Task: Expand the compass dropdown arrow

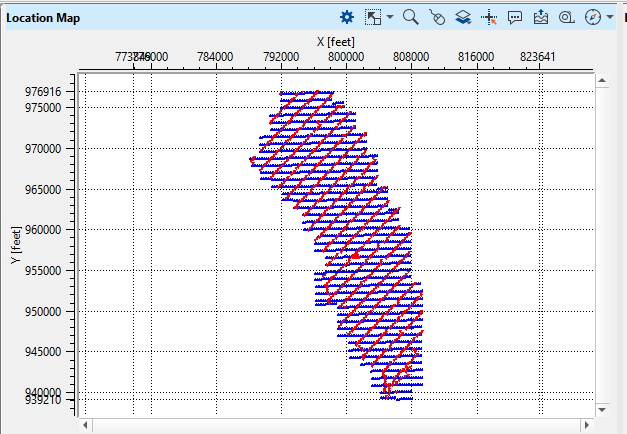Action: (610, 17)
